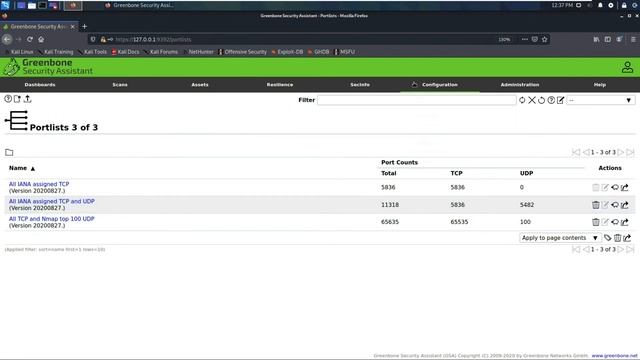Viewport: 640px width, 360px height.
Task: Open notifications bell in system tray
Action: coord(600,5)
